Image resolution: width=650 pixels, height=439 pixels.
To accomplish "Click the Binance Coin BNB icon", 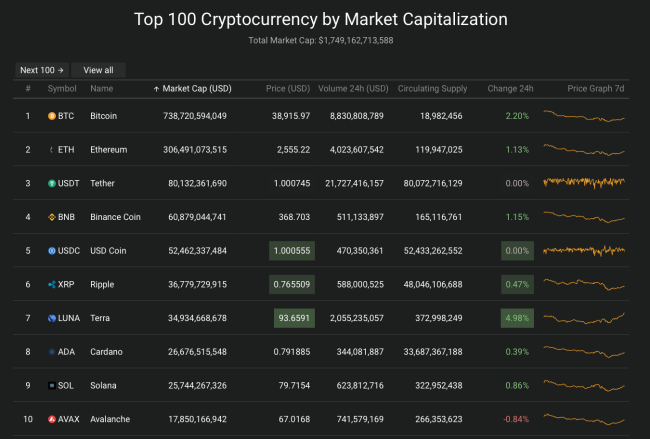I will pos(52,217).
